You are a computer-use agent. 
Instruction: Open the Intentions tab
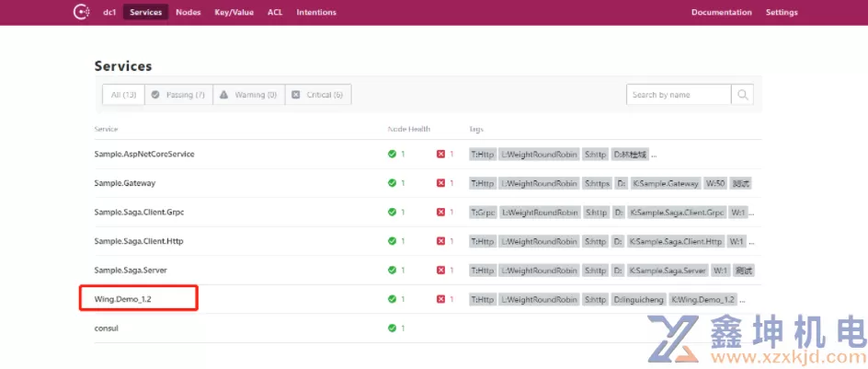point(316,12)
